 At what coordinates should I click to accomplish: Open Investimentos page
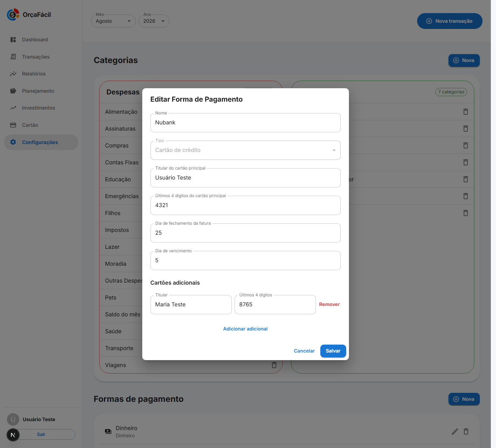41,108
